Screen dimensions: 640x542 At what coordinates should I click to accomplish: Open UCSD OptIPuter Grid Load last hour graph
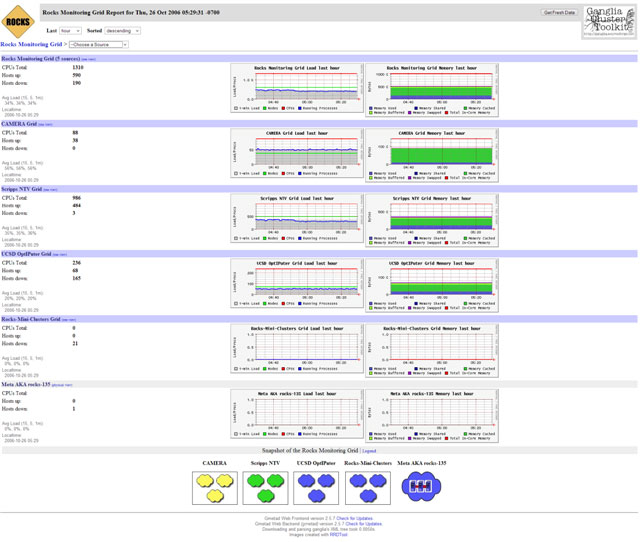(x=297, y=284)
